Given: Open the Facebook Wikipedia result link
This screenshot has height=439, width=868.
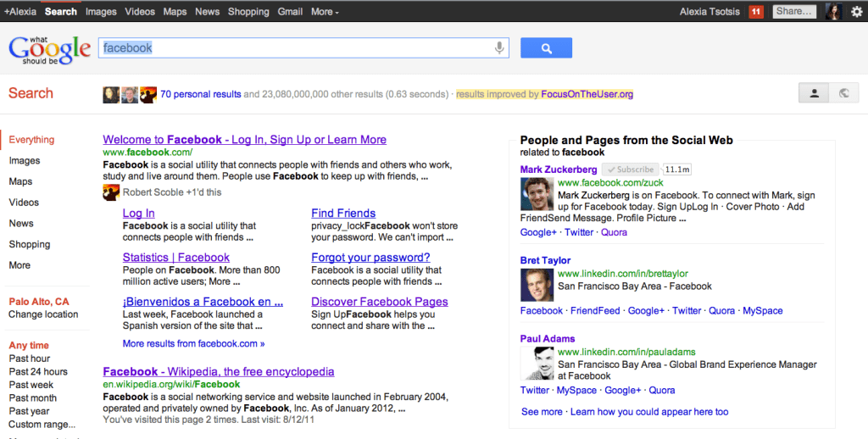Looking at the screenshot, I should point(218,371).
